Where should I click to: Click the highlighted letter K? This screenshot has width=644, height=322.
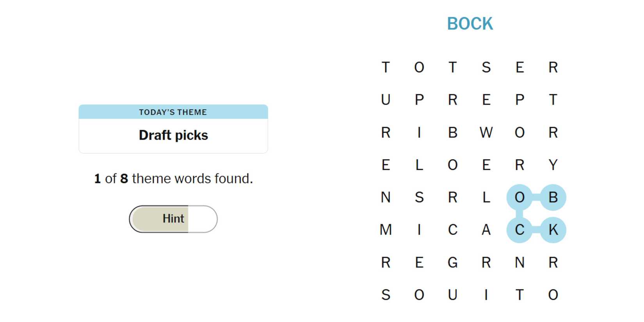pos(553,230)
